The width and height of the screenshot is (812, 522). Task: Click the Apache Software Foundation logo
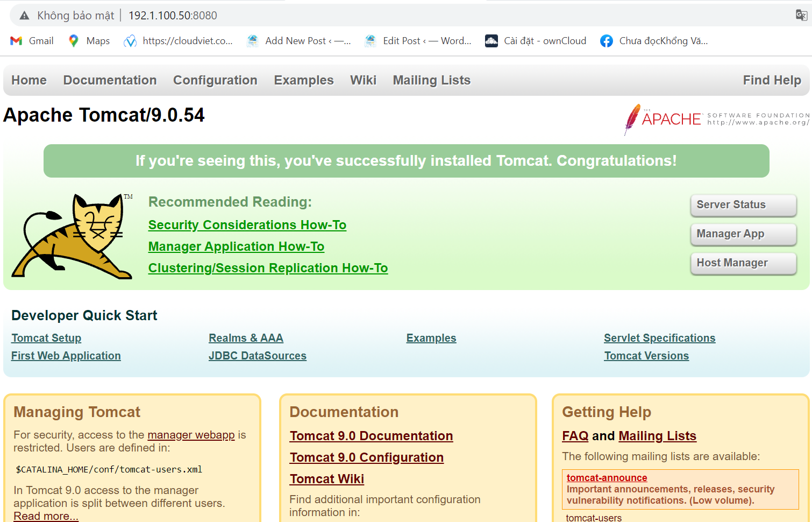(x=717, y=119)
